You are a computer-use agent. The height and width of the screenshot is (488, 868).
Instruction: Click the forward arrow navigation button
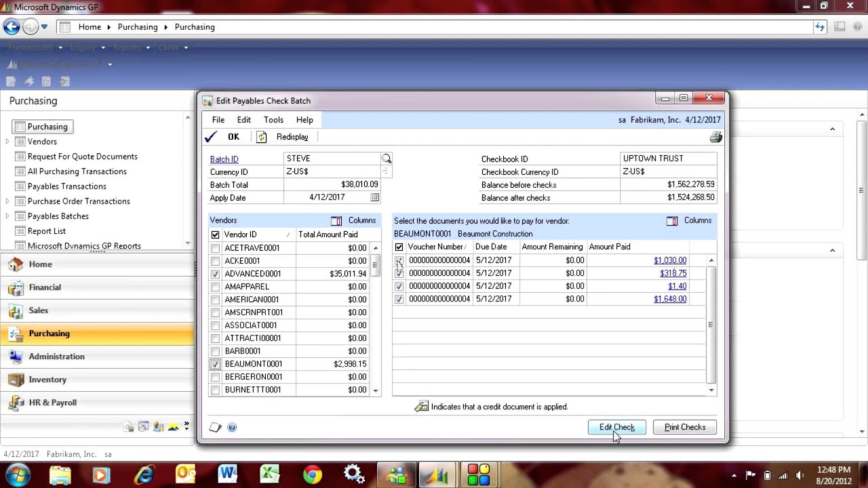[x=31, y=27]
